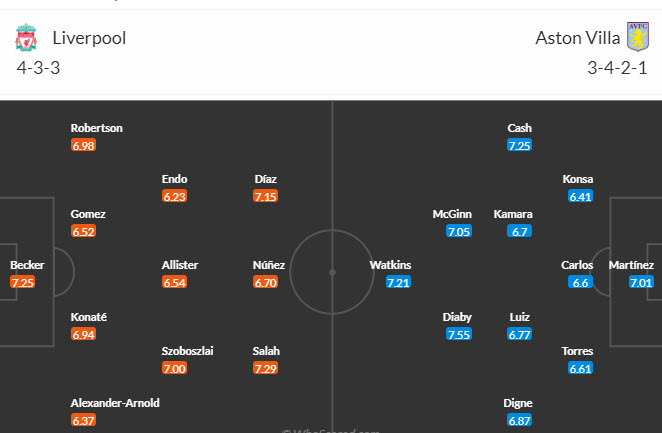Click Digne's 6.87 rating badge
The image size is (662, 433).
pyautogui.click(x=520, y=420)
